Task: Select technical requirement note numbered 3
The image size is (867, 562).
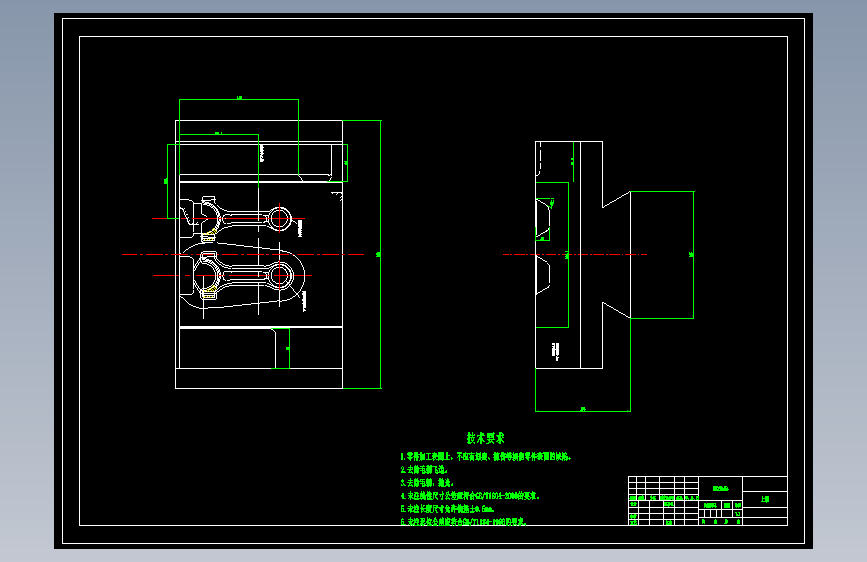Action: pyautogui.click(x=426, y=483)
